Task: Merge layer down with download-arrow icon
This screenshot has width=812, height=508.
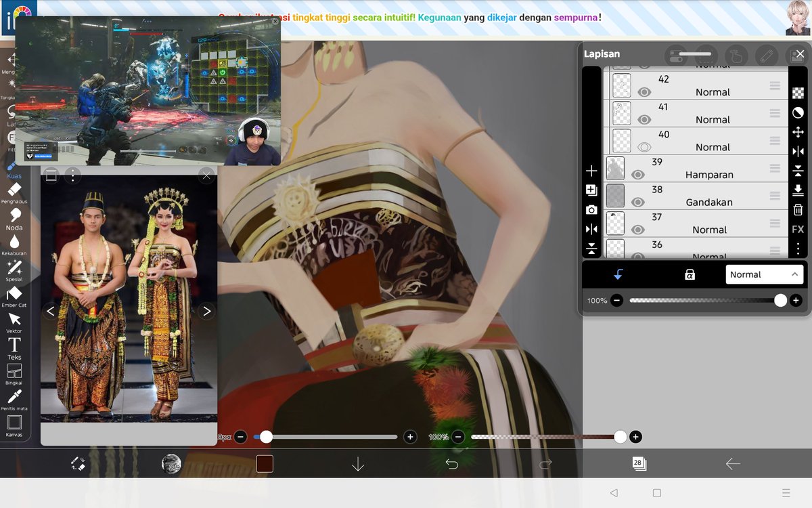Action: tap(798, 190)
